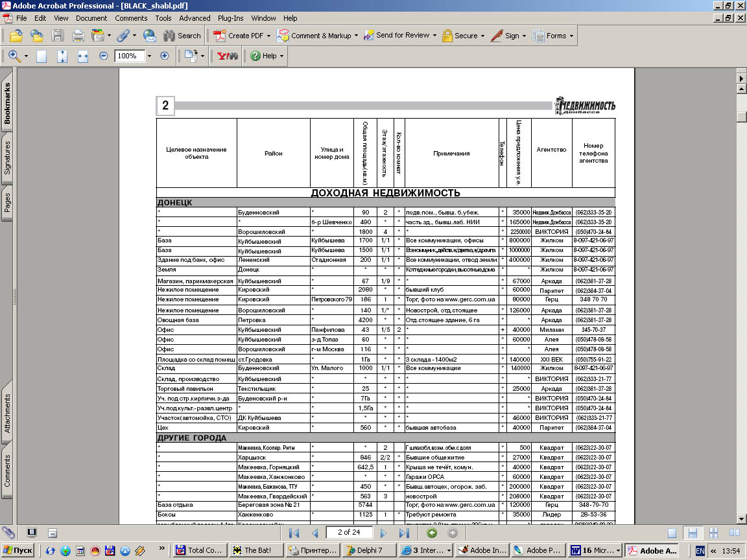Image resolution: width=747 pixels, height=560 pixels.
Task: Expand the Send for Review dropdown
Action: pos(434,36)
